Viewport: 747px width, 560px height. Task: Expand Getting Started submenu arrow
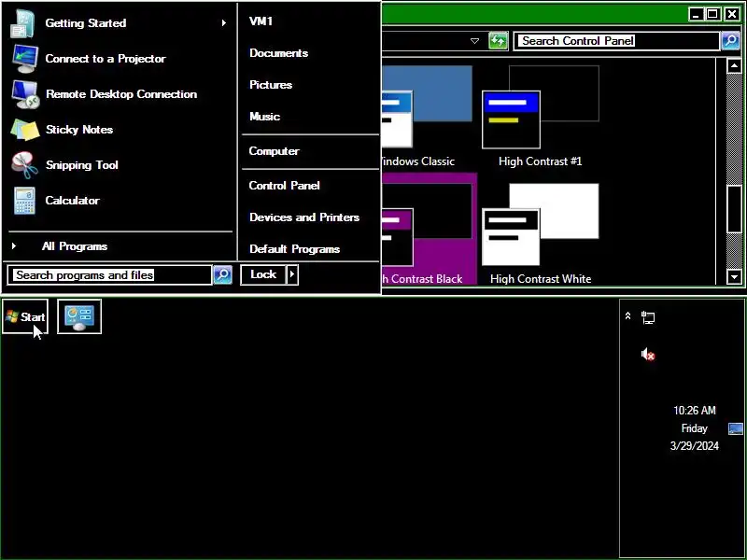(x=224, y=22)
